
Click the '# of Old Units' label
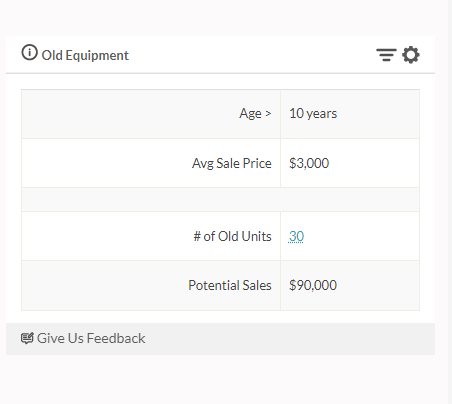pos(232,236)
